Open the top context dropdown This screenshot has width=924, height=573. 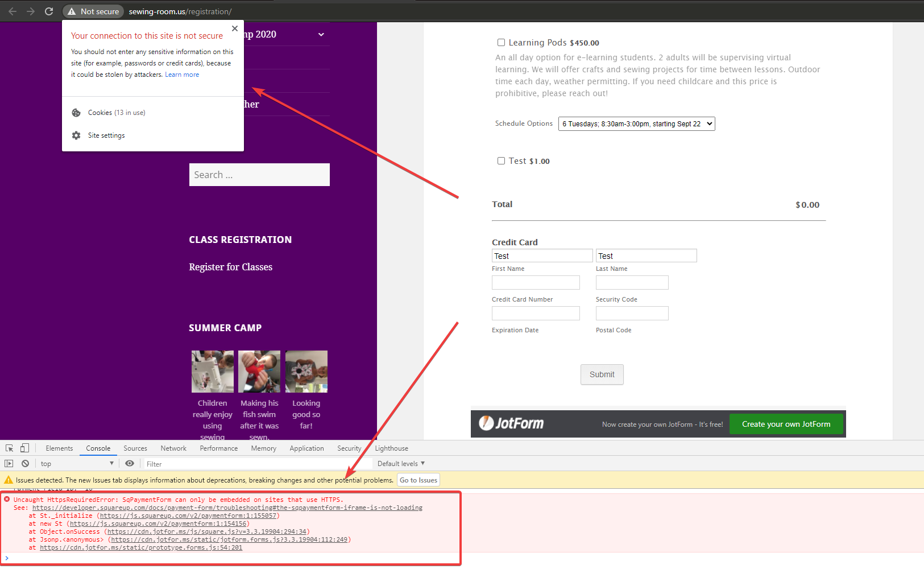tap(77, 464)
